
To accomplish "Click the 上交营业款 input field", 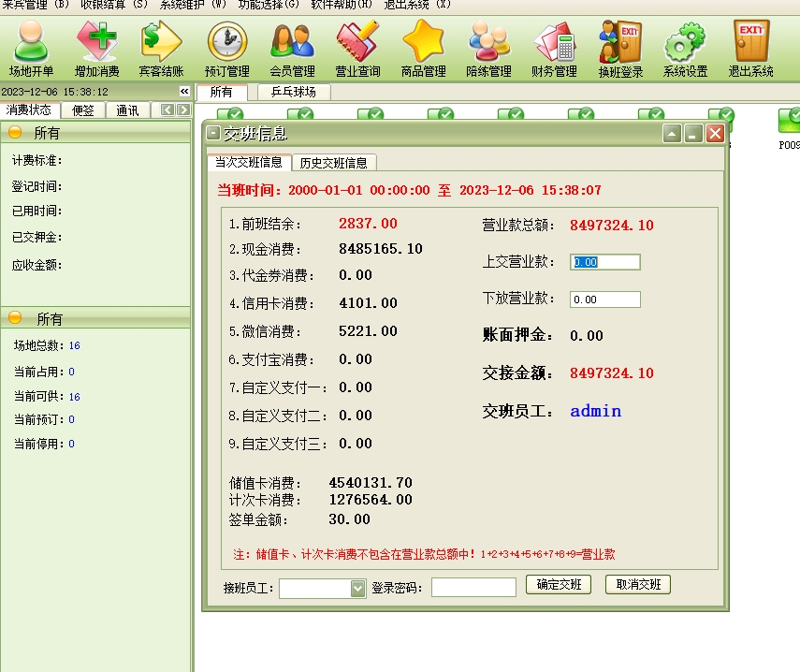I will point(605,263).
